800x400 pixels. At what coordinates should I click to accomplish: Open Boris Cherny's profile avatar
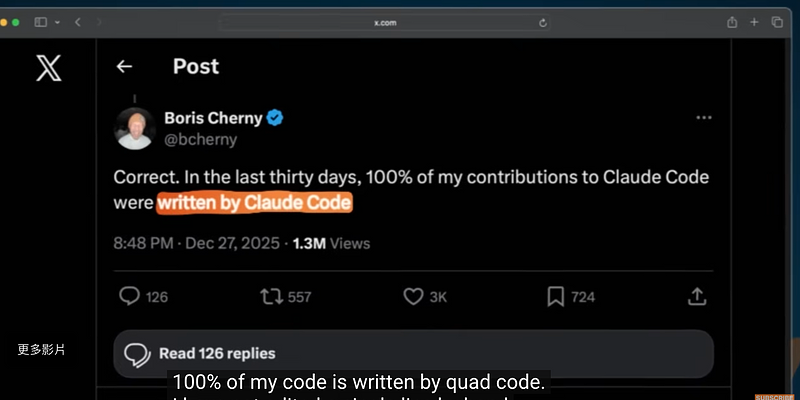click(x=134, y=128)
